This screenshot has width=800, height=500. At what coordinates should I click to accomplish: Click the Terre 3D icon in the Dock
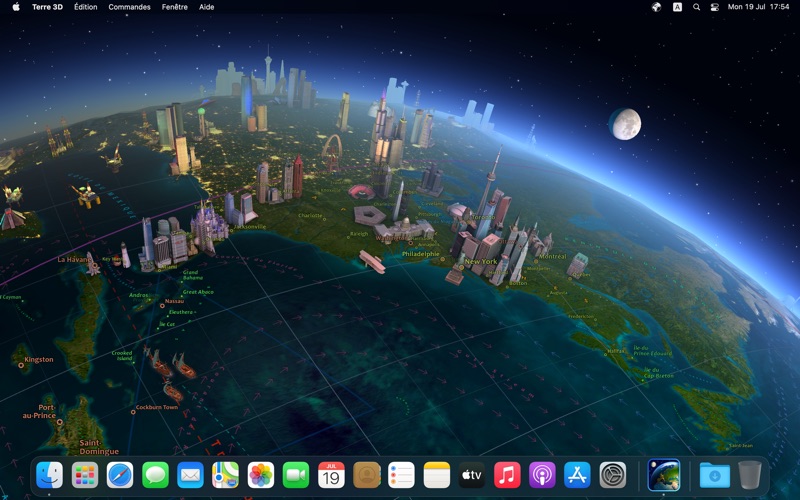click(664, 475)
